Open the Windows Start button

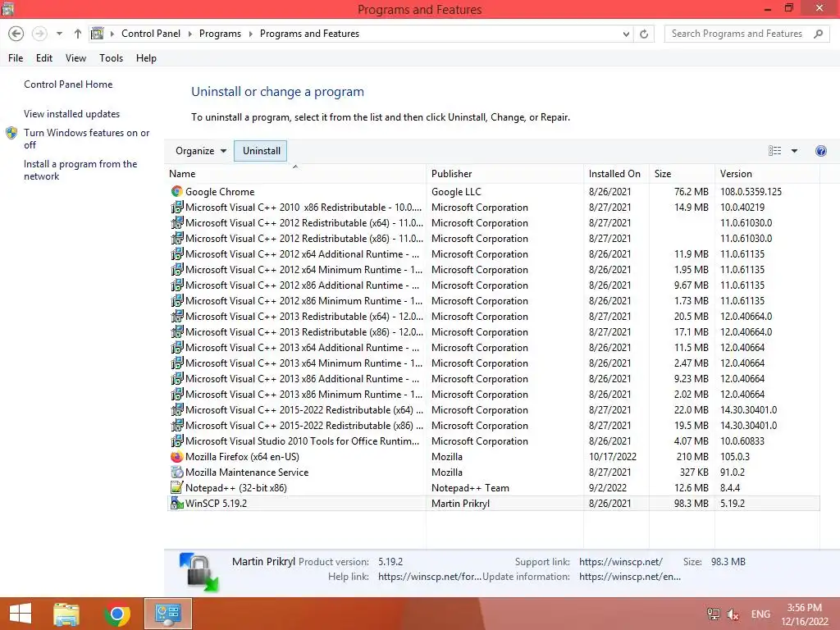pyautogui.click(x=21, y=614)
